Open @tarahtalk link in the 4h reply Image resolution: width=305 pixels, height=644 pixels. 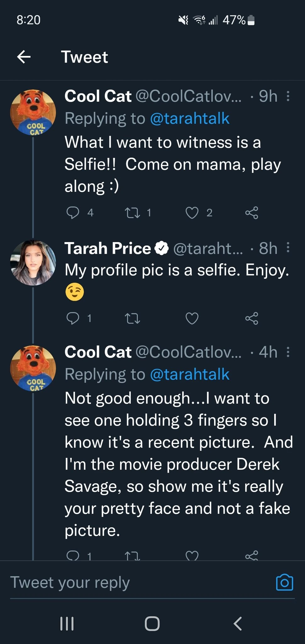(190, 375)
